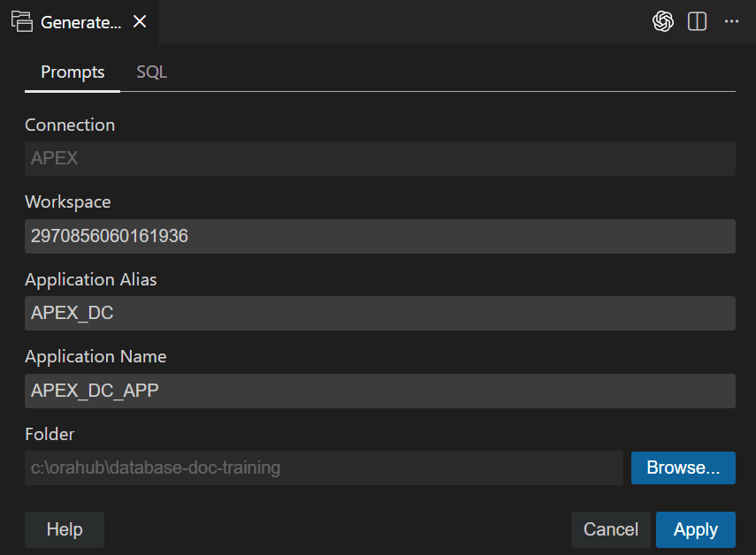Switch to the SQL tab
This screenshot has width=756, height=555.
click(151, 72)
